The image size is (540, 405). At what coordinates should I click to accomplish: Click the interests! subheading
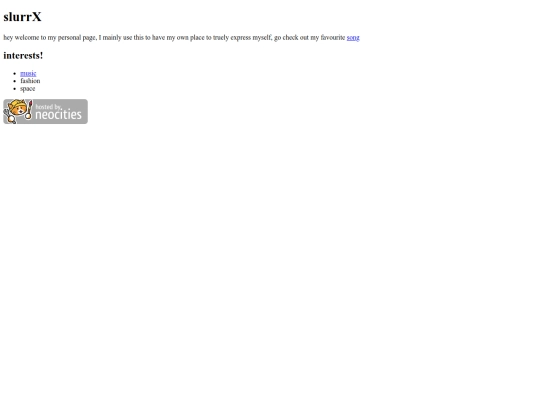[x=23, y=55]
